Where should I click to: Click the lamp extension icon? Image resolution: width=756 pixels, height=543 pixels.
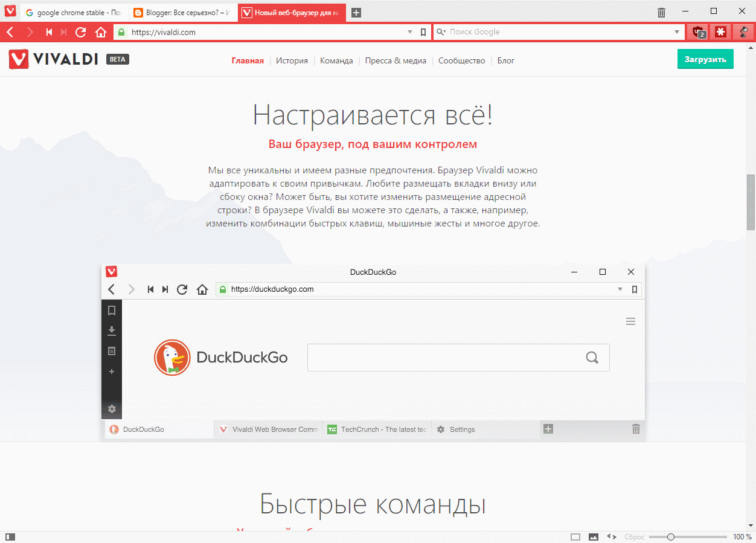click(743, 32)
